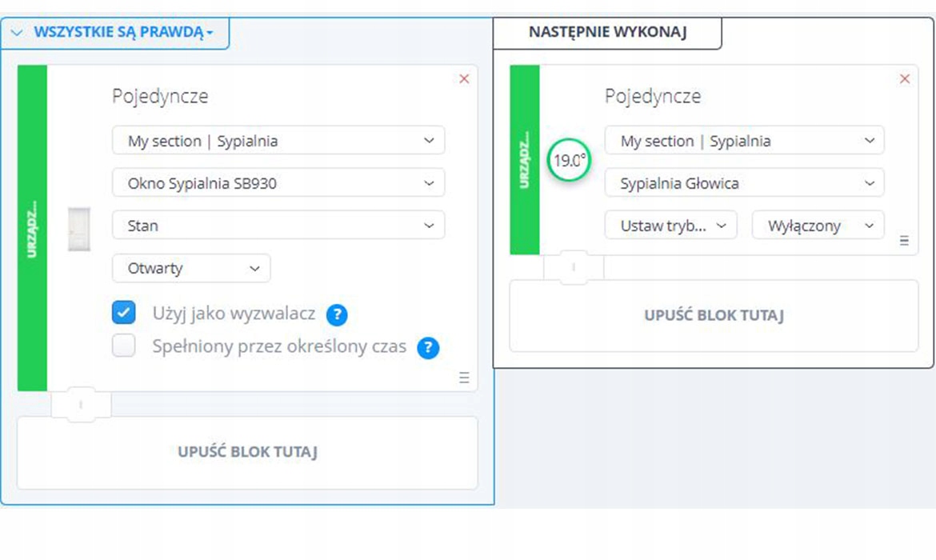Click UPUŚĆ BLOK TUTAJ under the actions
This screenshot has height=560, width=936.
click(714, 315)
